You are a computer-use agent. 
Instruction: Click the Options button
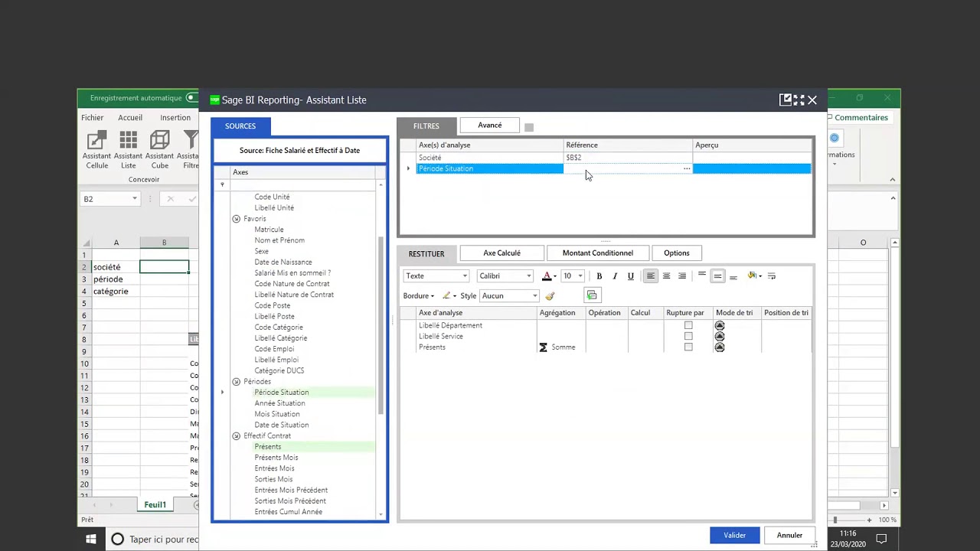click(677, 253)
